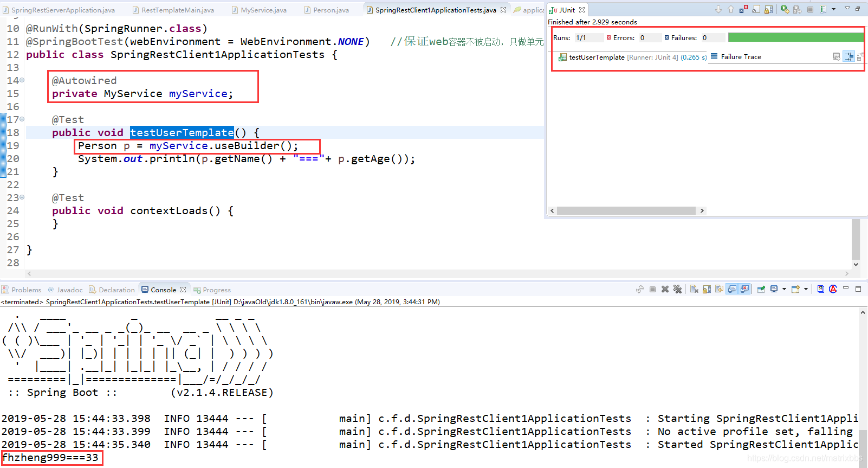Click Stop JUnit Test Run icon
Screen dimensions: 868x468
coord(810,9)
